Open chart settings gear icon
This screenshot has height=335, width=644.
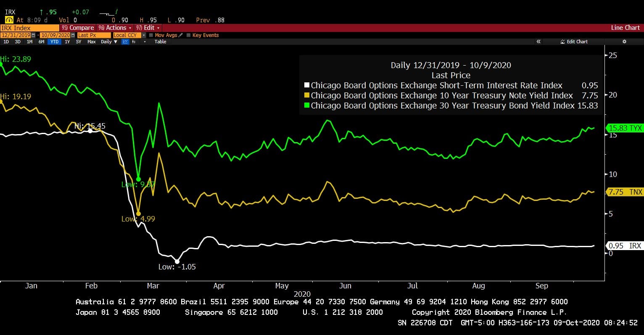tap(624, 42)
